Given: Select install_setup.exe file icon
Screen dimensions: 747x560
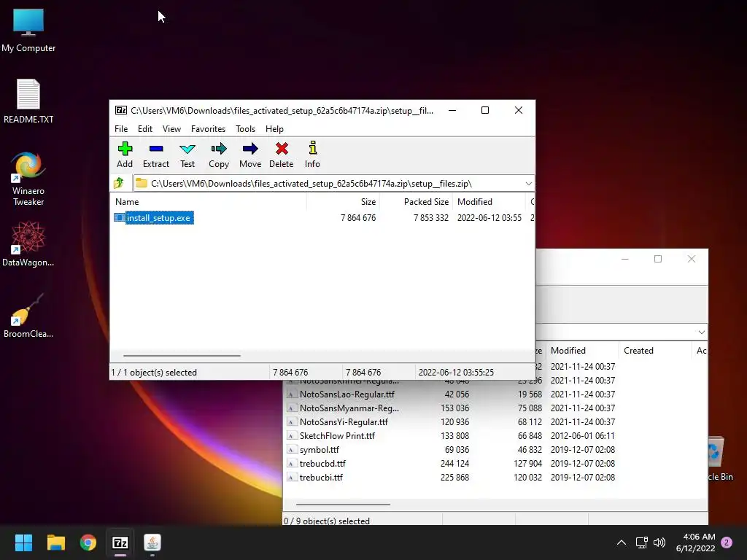Looking at the screenshot, I should pos(119,217).
